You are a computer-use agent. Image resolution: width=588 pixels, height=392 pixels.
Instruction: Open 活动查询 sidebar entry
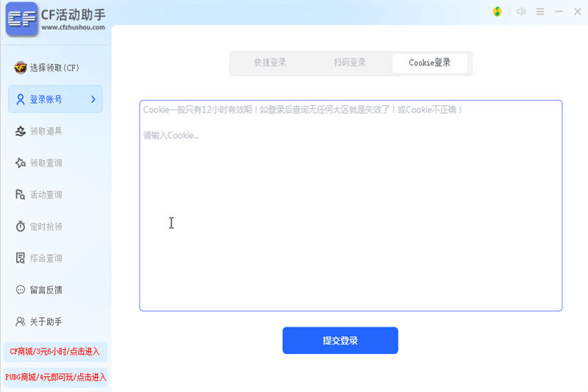coord(56,194)
